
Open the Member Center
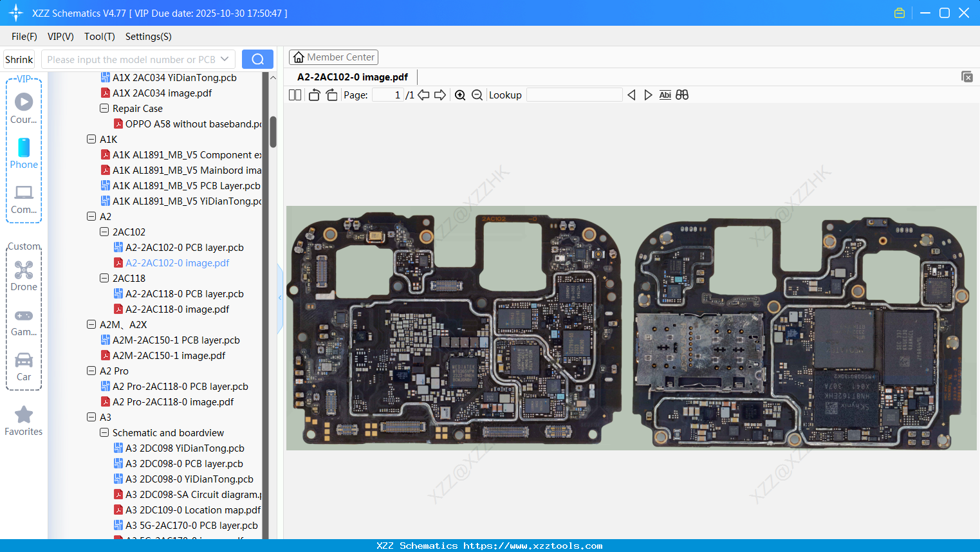(333, 57)
